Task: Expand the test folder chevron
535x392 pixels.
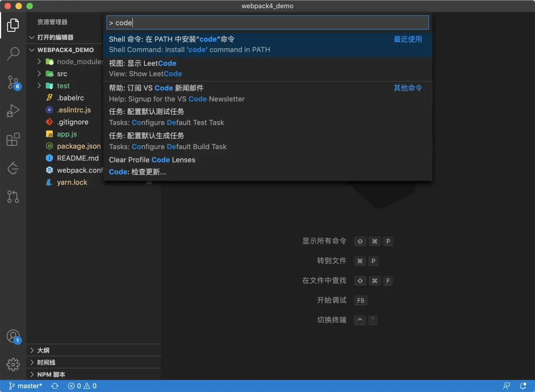Action: click(x=39, y=86)
